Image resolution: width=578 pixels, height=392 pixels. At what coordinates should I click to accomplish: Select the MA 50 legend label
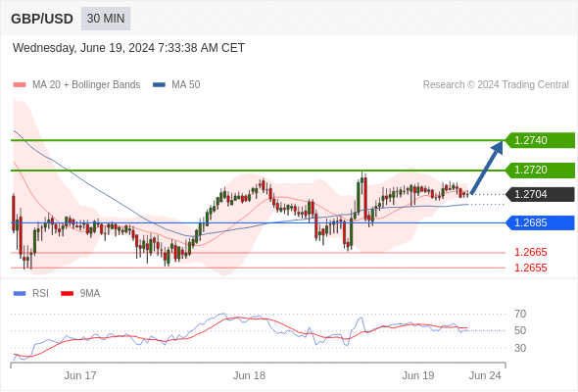[x=186, y=85]
